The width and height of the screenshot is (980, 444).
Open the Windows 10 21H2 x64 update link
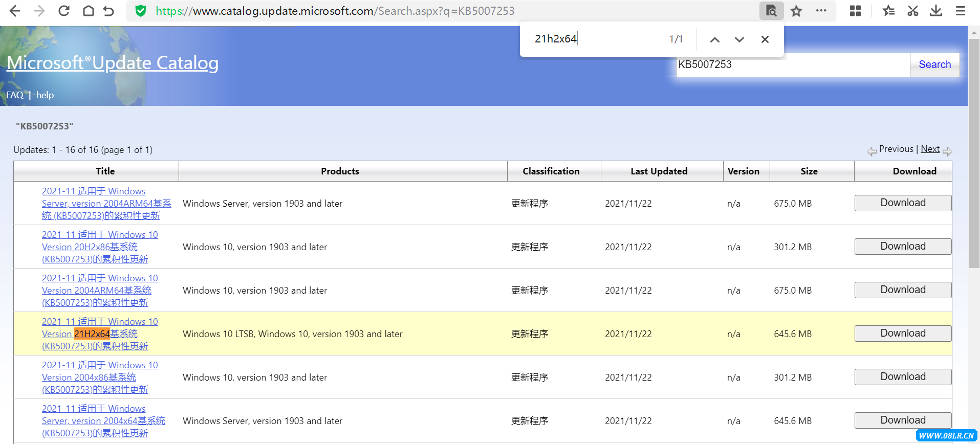click(100, 334)
